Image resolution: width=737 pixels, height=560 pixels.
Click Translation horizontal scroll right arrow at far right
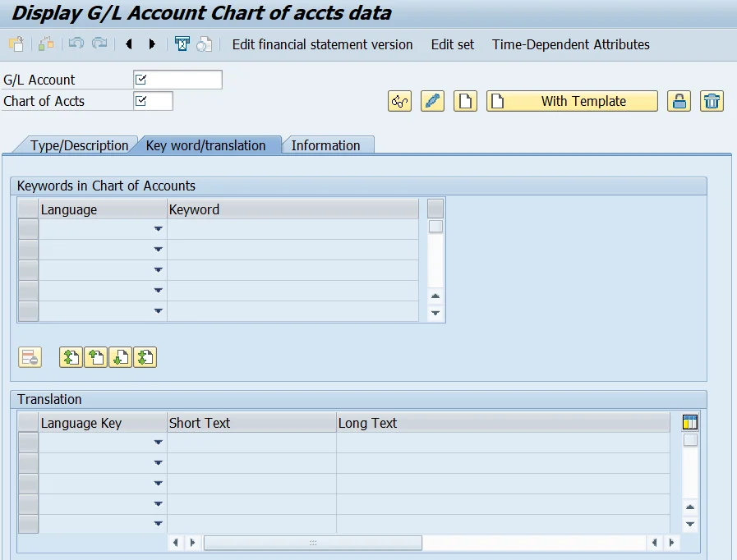click(671, 543)
